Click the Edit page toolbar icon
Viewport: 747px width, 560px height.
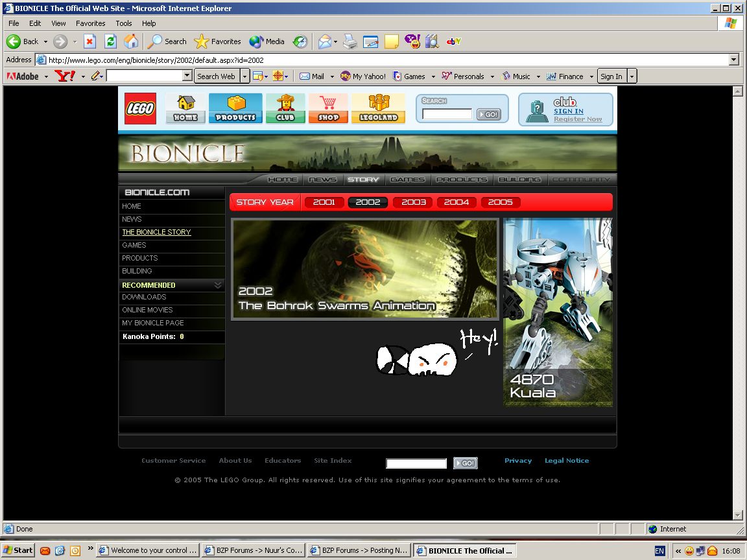[x=371, y=41]
